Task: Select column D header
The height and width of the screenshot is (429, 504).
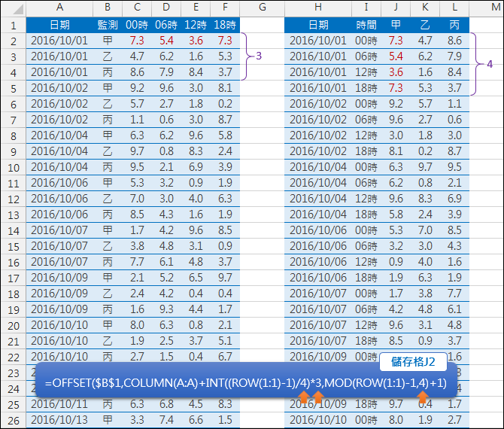Action: point(166,8)
